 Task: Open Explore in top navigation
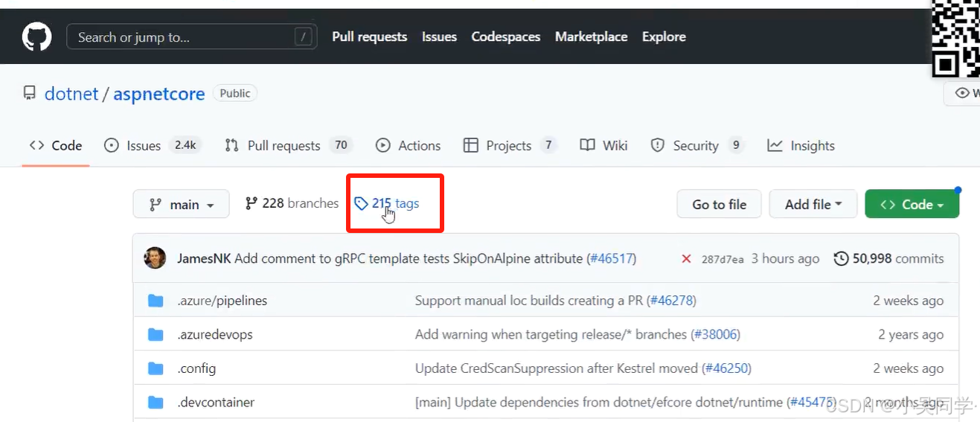[x=664, y=36]
